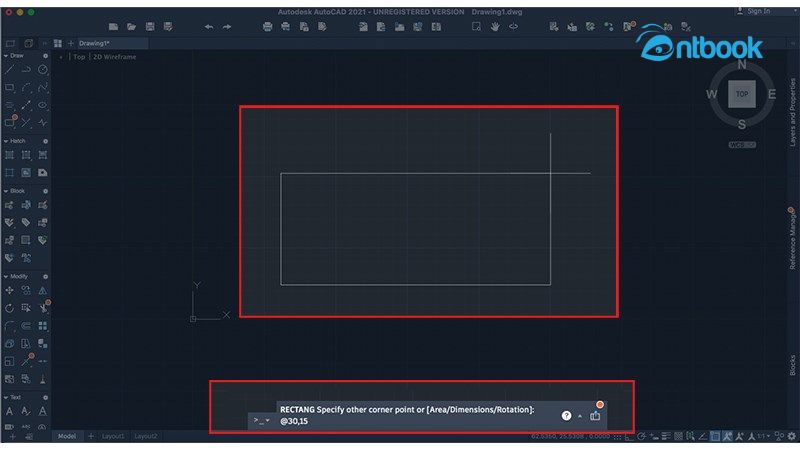This screenshot has height=450, width=800.
Task: Select the Polyline tool in the Draw panel
Action: point(26,69)
